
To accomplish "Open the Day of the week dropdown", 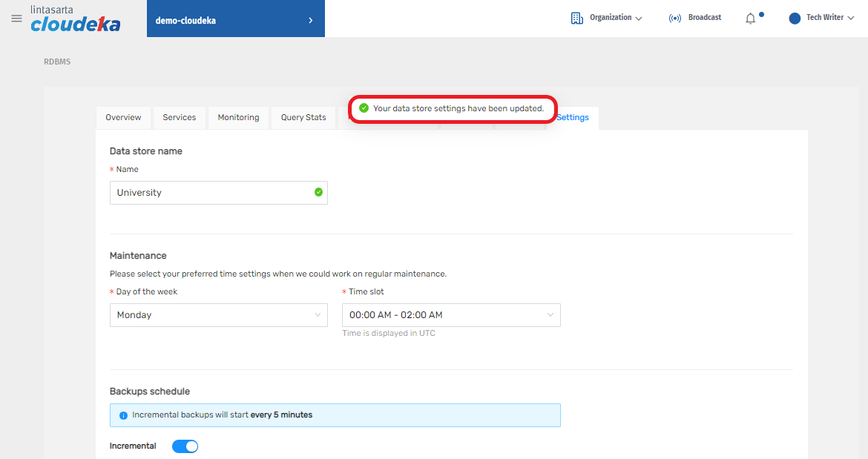I will click(x=218, y=315).
